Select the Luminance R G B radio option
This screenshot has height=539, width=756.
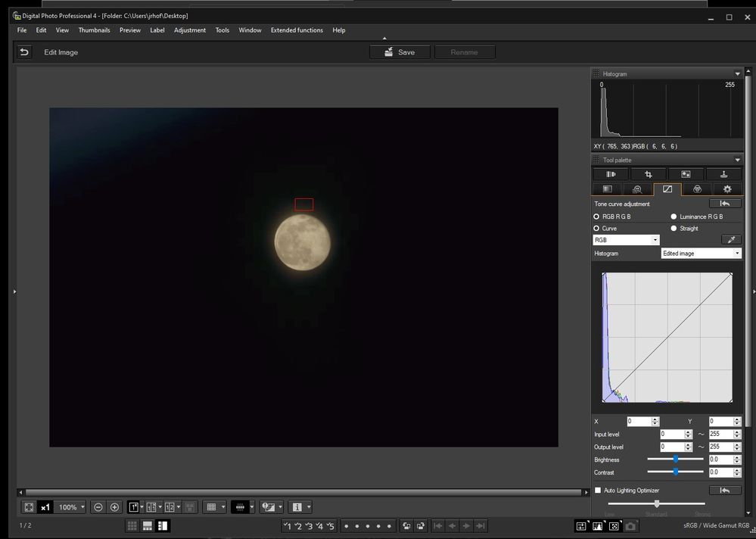click(674, 217)
